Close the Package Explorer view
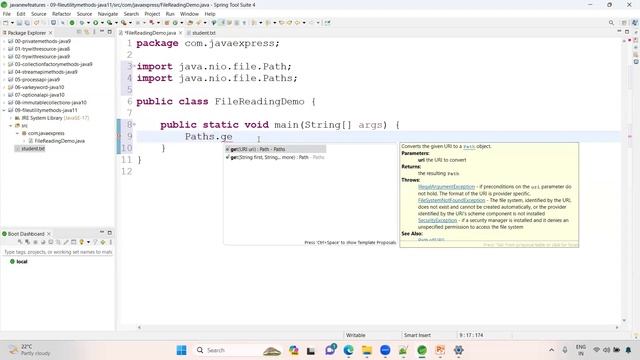640x360 pixels. click(x=50, y=33)
